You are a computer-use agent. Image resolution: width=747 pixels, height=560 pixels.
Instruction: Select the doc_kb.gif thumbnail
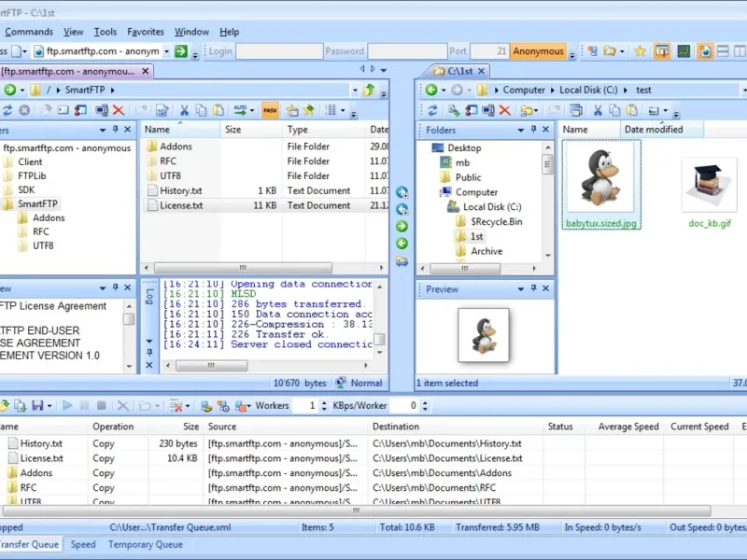710,192
